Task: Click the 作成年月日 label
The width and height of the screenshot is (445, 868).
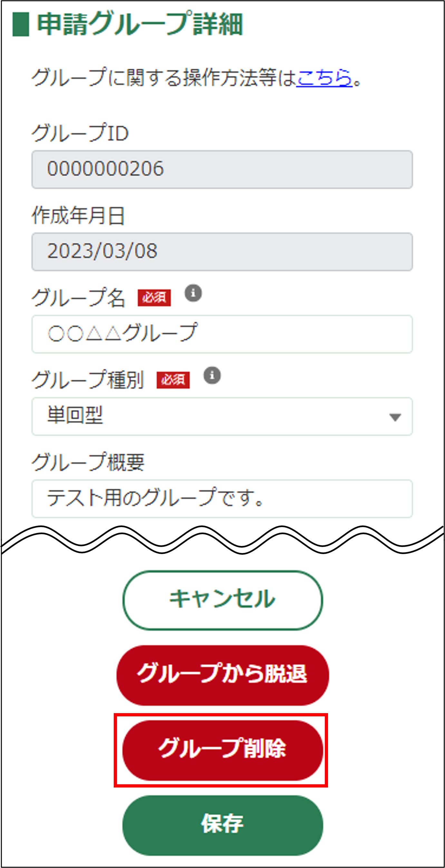Action: tap(78, 215)
